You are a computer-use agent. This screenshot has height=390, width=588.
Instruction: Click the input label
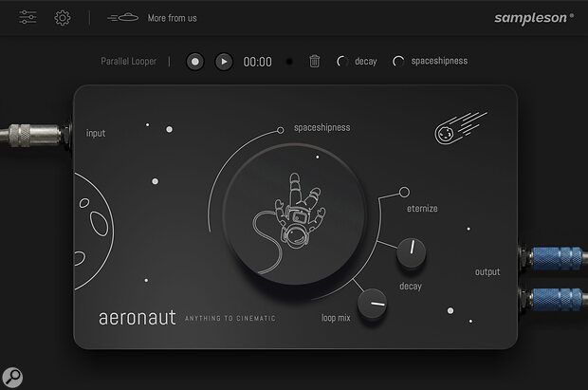pos(96,133)
